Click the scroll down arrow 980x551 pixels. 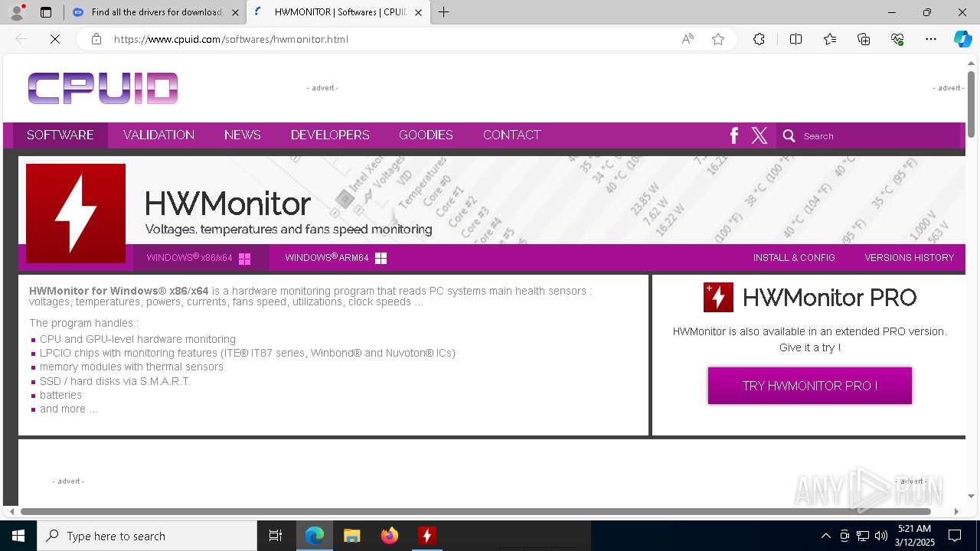click(972, 496)
